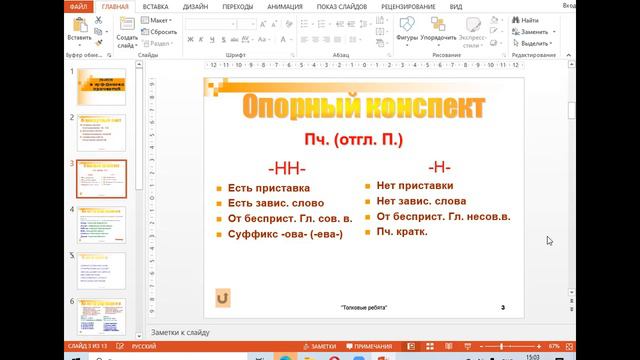The image size is (640, 360).
Task: Click the Find (Найти) binoculars button
Action: click(526, 20)
